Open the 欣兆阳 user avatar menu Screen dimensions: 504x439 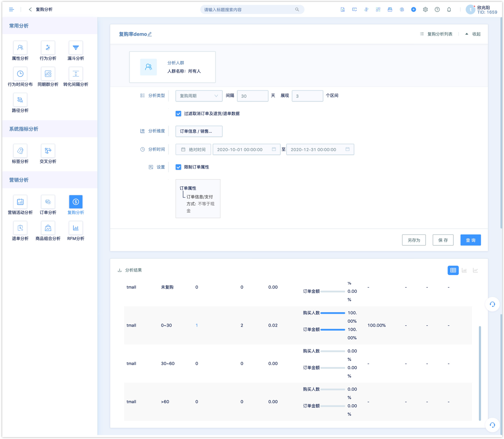click(x=470, y=9)
